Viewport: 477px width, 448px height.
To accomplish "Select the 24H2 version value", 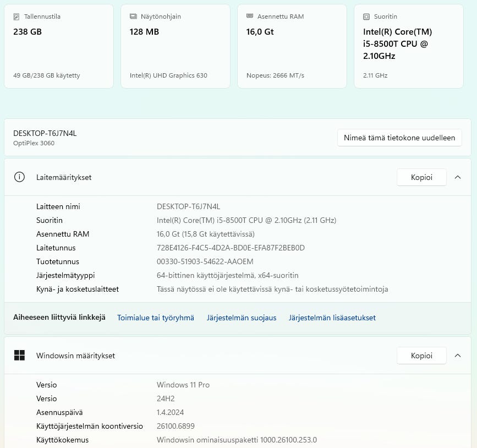I will click(x=166, y=398).
